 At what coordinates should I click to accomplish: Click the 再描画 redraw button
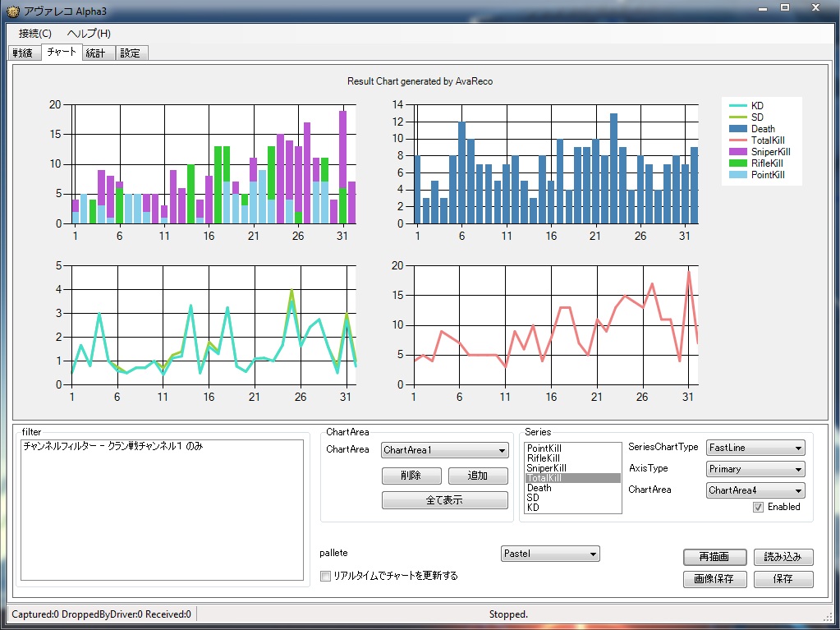click(x=714, y=557)
